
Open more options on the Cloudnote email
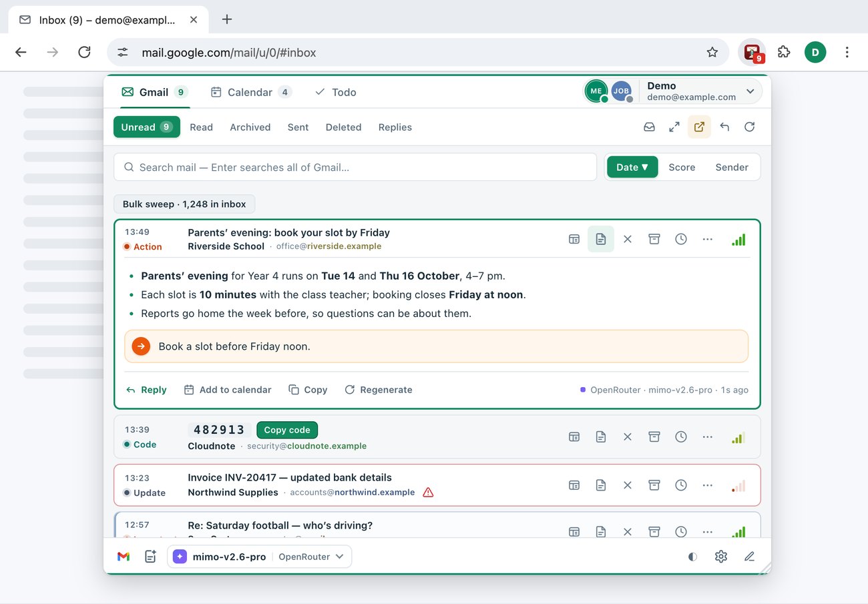[708, 437]
